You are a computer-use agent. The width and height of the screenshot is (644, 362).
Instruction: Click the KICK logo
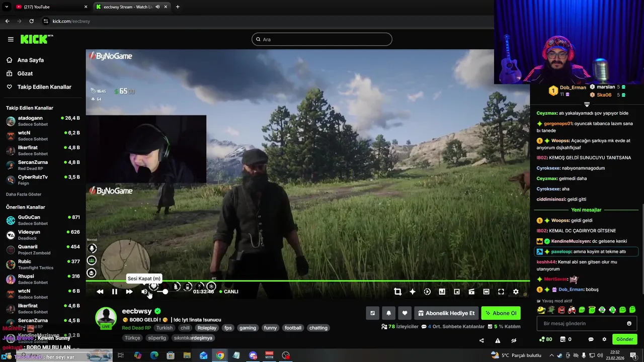pyautogui.click(x=37, y=39)
